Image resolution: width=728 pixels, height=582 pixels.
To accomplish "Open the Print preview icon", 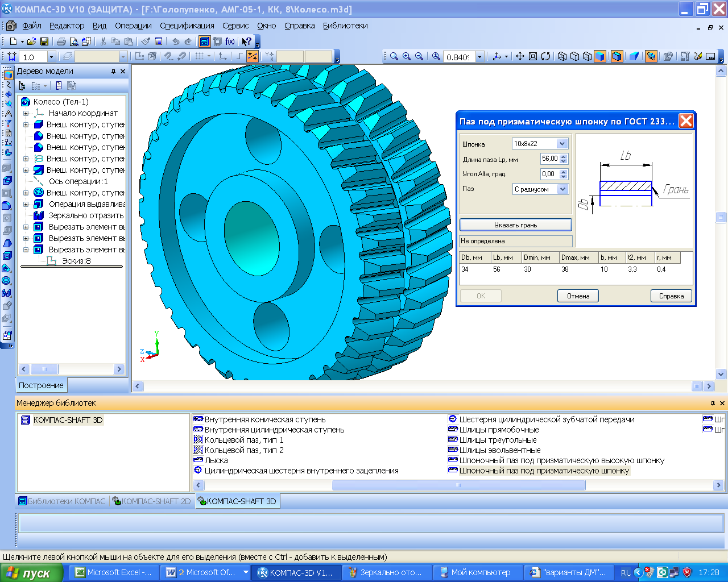I will click(x=74, y=41).
